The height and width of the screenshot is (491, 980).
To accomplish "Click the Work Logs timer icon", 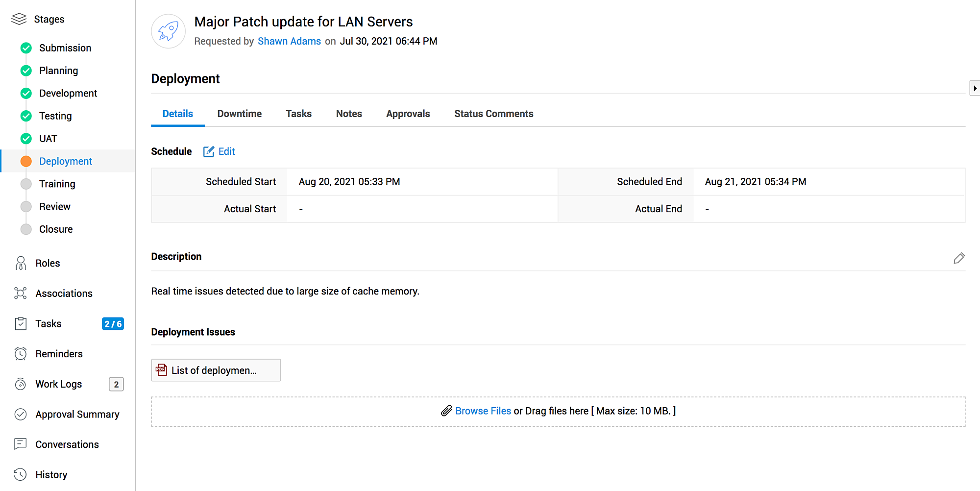I will [21, 384].
